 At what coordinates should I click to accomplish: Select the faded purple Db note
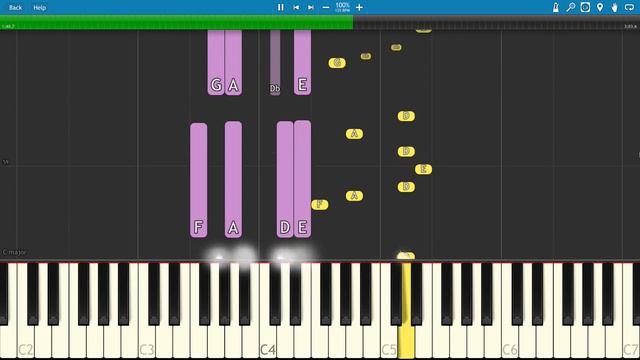[x=275, y=62]
